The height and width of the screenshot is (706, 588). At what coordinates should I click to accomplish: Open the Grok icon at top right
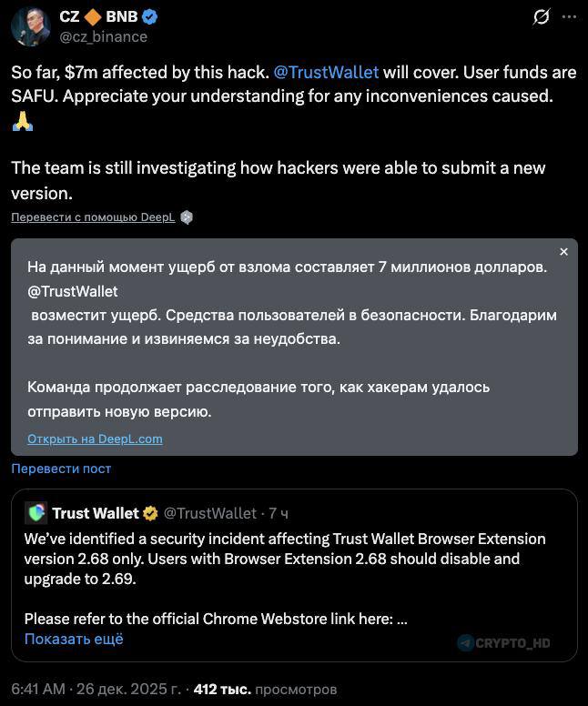[x=541, y=17]
